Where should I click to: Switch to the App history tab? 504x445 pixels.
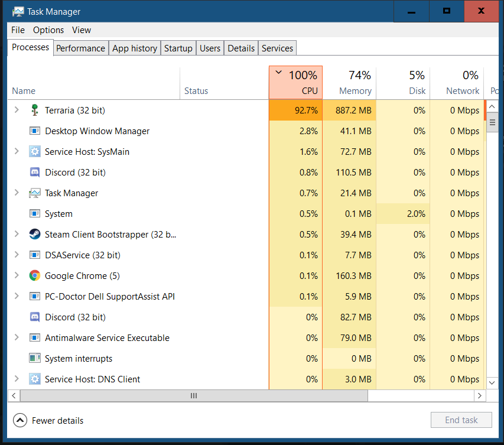click(135, 48)
